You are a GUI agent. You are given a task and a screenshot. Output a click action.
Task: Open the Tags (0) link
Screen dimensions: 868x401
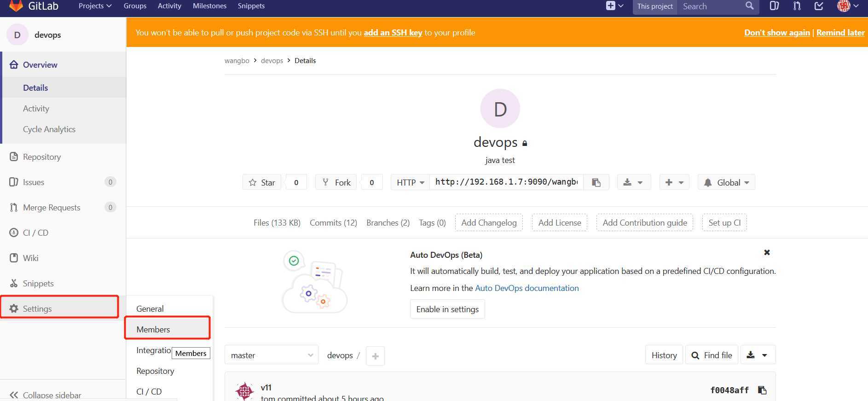pyautogui.click(x=432, y=223)
